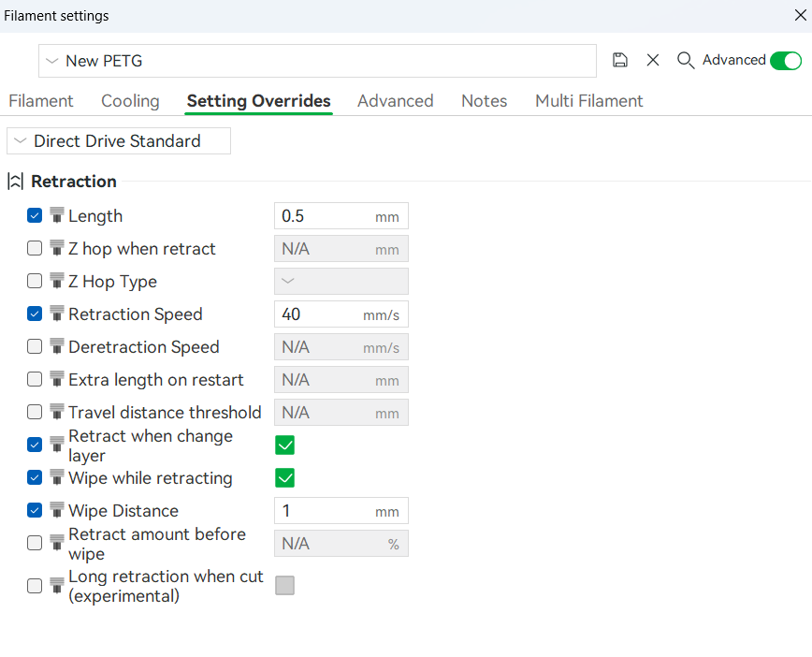Select the Setting Overrides tab

(x=258, y=100)
